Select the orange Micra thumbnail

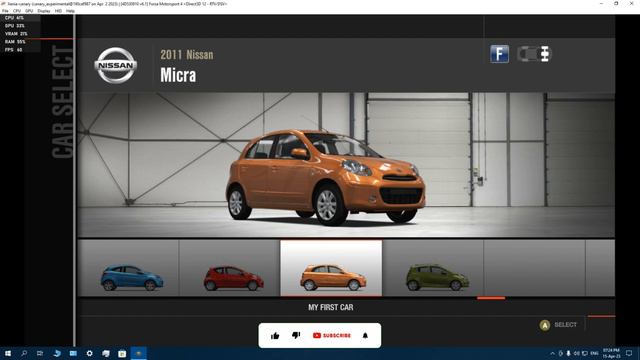point(331,268)
